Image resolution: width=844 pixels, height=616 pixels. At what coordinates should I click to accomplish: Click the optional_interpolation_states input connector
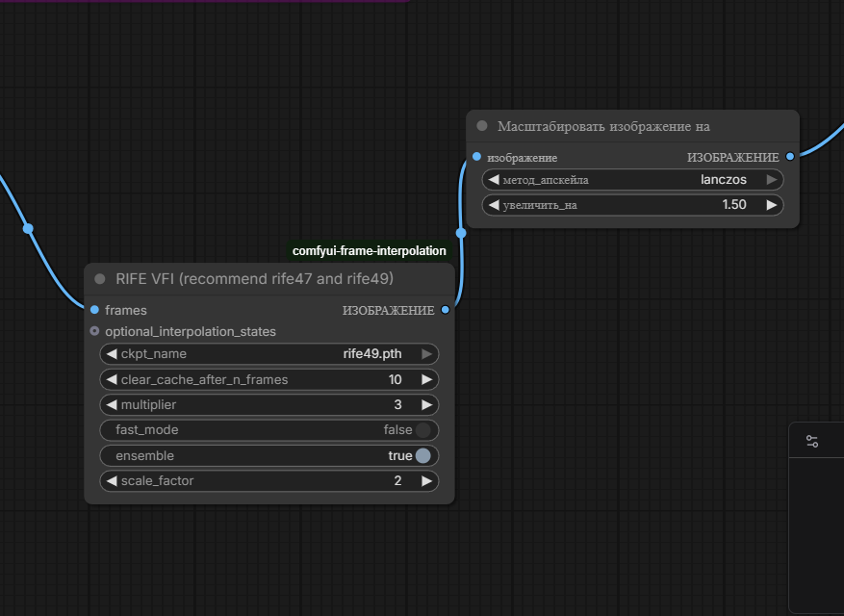(94, 330)
